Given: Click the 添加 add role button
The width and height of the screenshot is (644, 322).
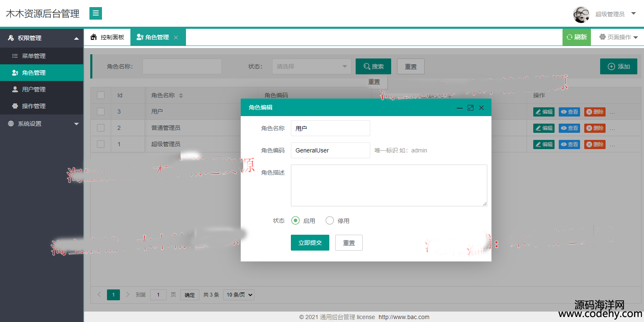Looking at the screenshot, I should 619,66.
